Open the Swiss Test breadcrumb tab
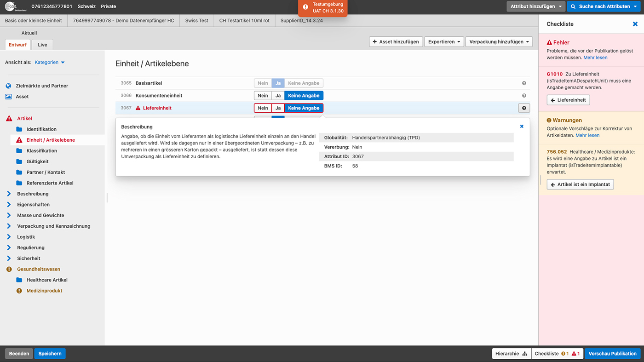 click(x=197, y=21)
